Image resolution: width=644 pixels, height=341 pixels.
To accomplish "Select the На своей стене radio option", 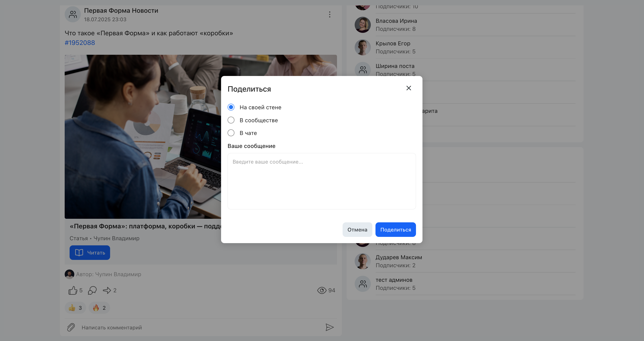I will [231, 107].
